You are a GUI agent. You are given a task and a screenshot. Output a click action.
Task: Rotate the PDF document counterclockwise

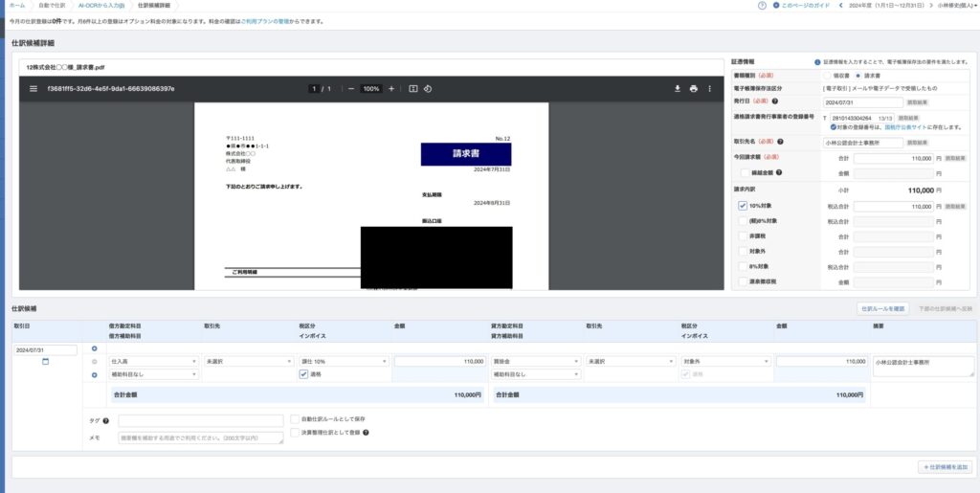[x=427, y=89]
